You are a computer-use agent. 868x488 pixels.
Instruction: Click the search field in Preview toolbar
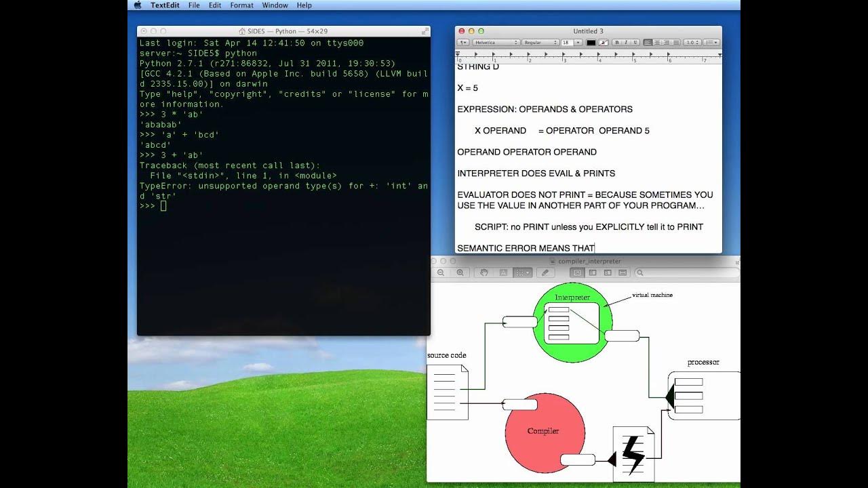[687, 272]
